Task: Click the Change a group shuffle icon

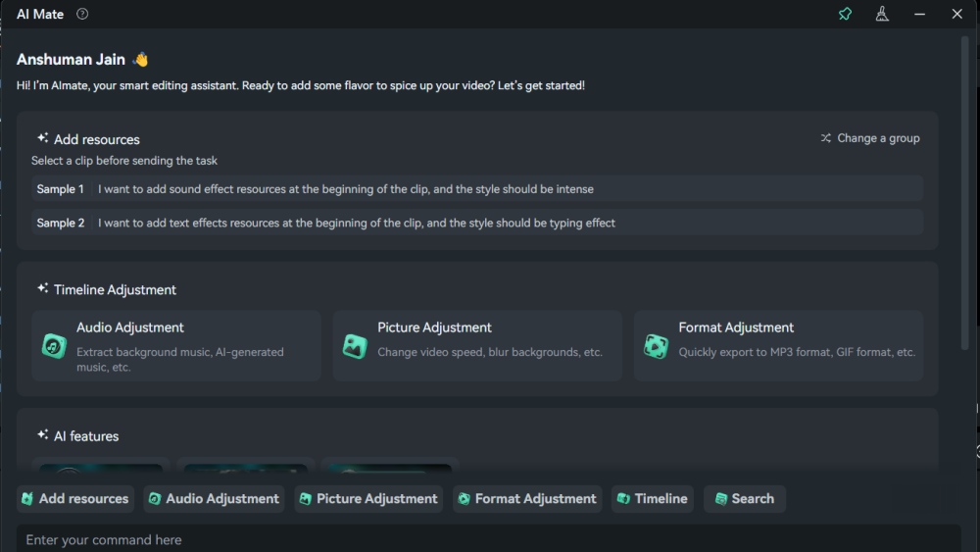Action: (x=825, y=138)
